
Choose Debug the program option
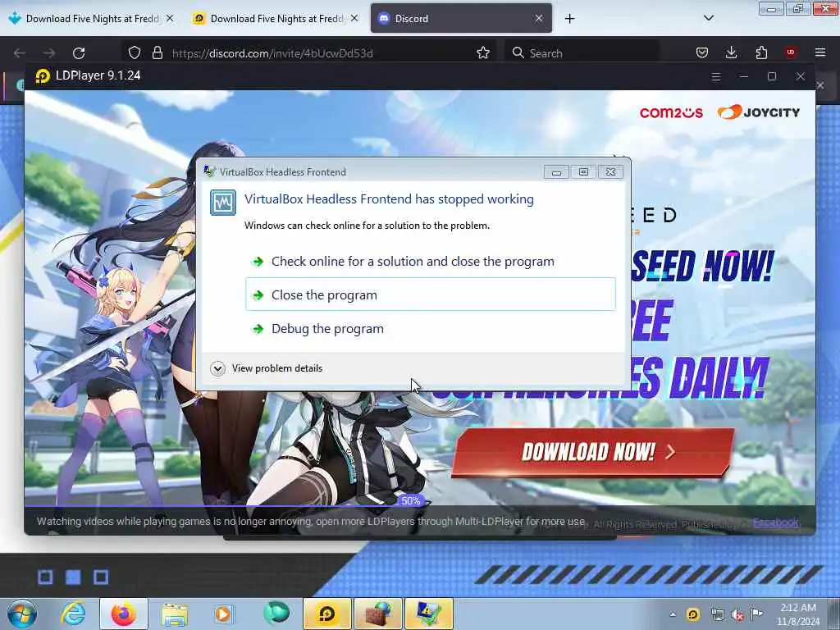(430, 328)
